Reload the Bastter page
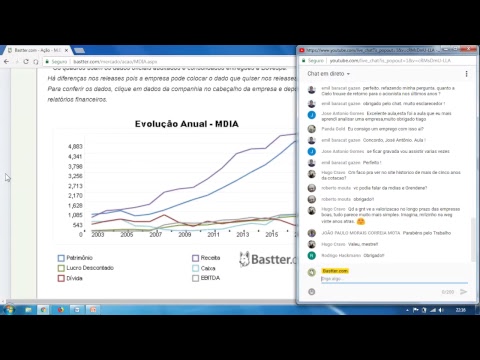The image size is (480, 360). coord(26,62)
